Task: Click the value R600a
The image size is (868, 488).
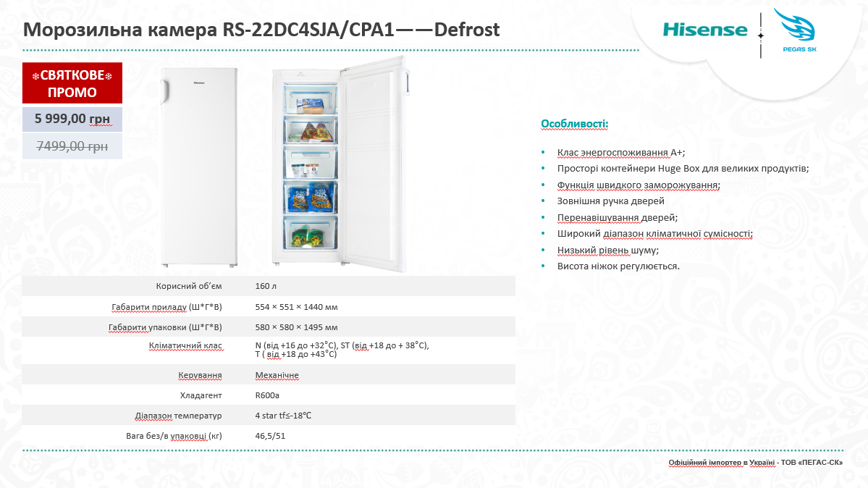Action: click(267, 395)
